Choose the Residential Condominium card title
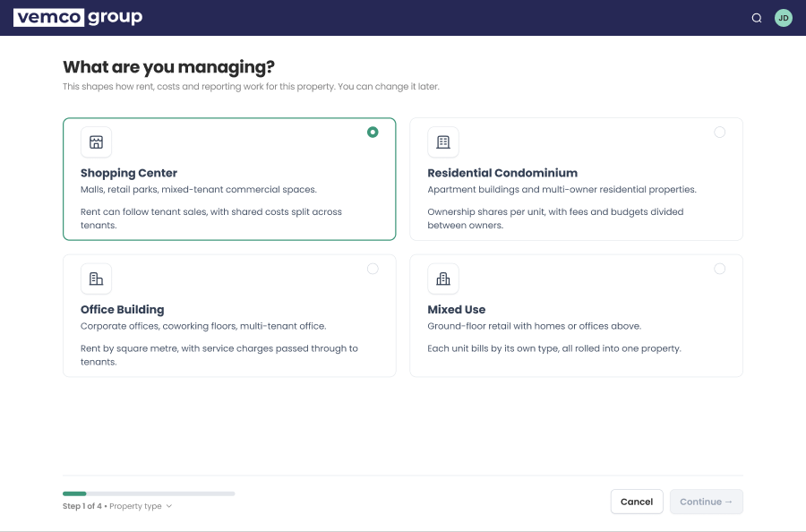The image size is (806, 532). click(x=502, y=173)
